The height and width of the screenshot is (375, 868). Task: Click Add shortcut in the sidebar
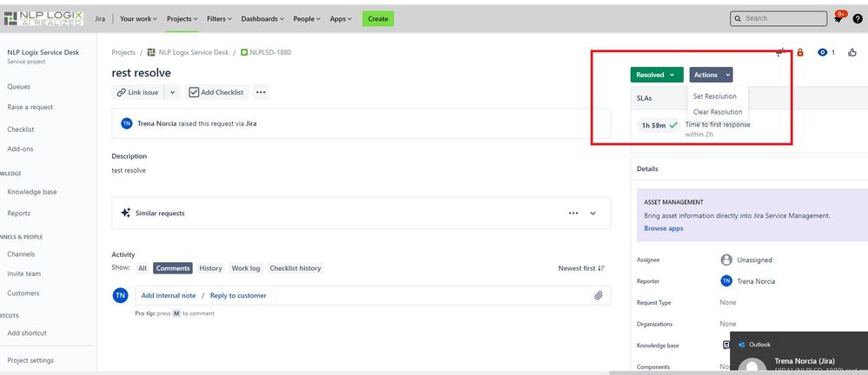tap(27, 333)
